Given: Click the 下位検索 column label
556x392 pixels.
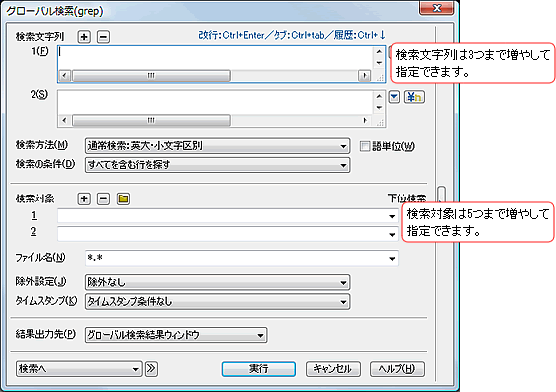Looking at the screenshot, I should (407, 198).
